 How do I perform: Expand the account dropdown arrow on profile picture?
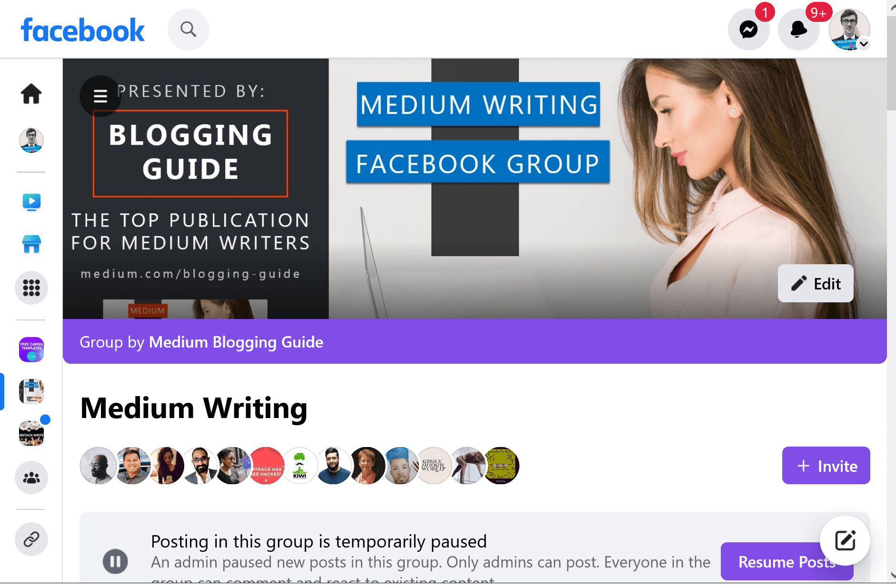pos(864,44)
